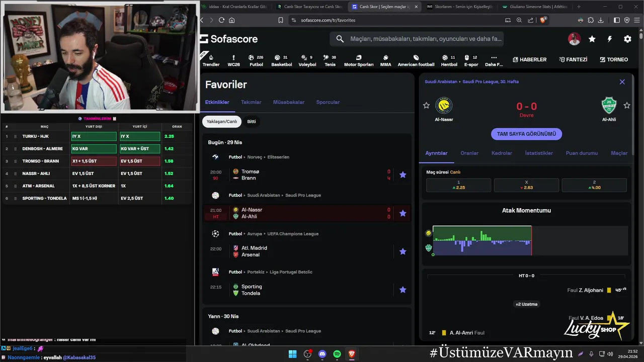Open browser extensions puzzle icon

pos(591,20)
